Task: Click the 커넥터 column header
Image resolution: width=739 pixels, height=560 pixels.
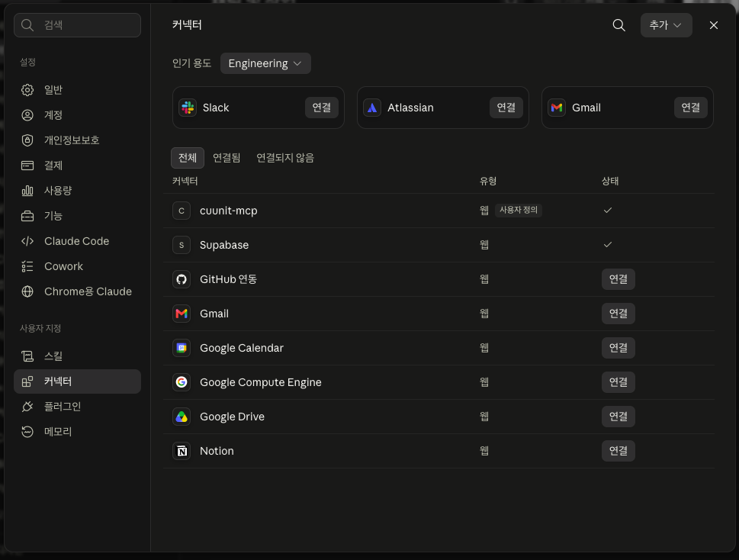Action: 185,181
